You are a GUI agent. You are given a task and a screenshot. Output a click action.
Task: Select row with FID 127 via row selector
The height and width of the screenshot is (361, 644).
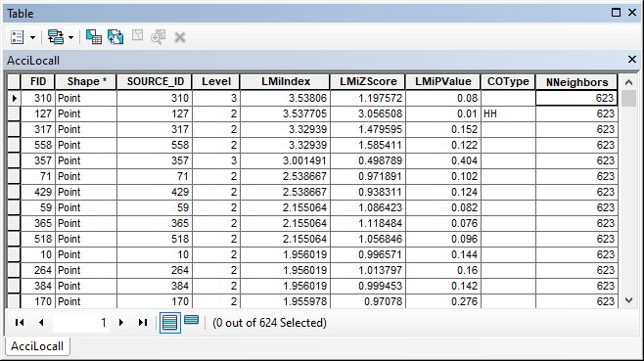(14, 113)
